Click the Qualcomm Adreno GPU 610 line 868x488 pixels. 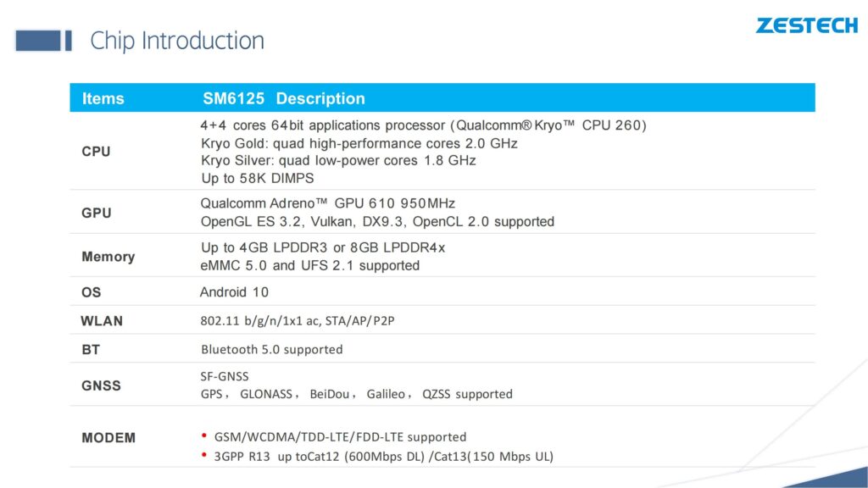[x=328, y=203]
